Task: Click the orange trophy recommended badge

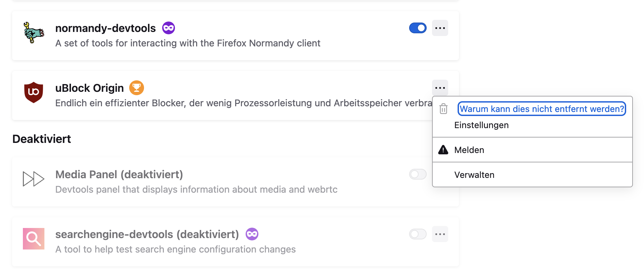Action: [x=137, y=88]
